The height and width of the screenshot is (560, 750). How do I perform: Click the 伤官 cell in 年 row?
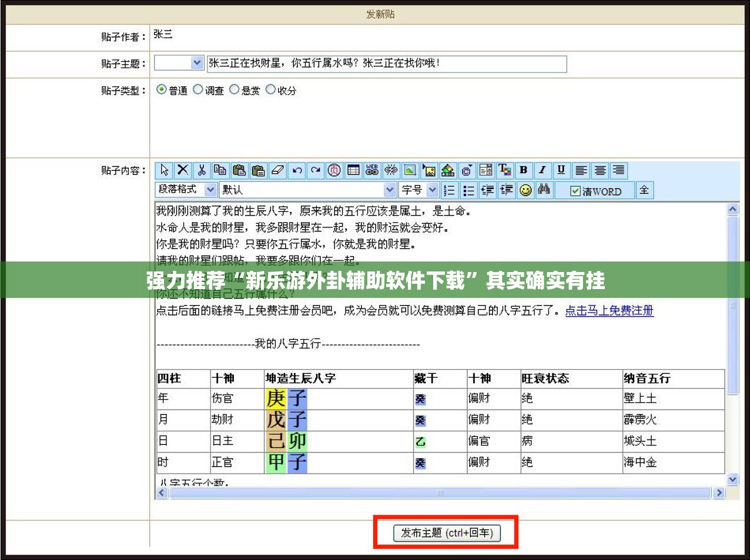(x=237, y=398)
